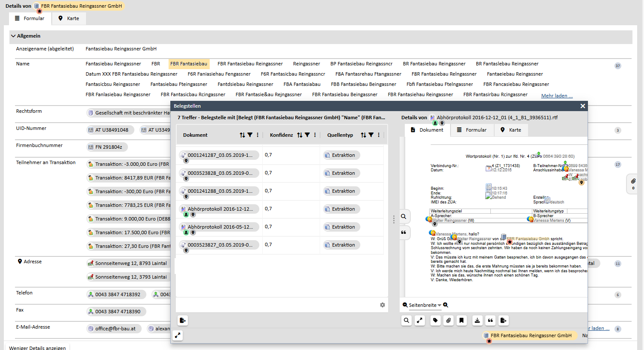Click the side quote button beside document

tap(404, 232)
